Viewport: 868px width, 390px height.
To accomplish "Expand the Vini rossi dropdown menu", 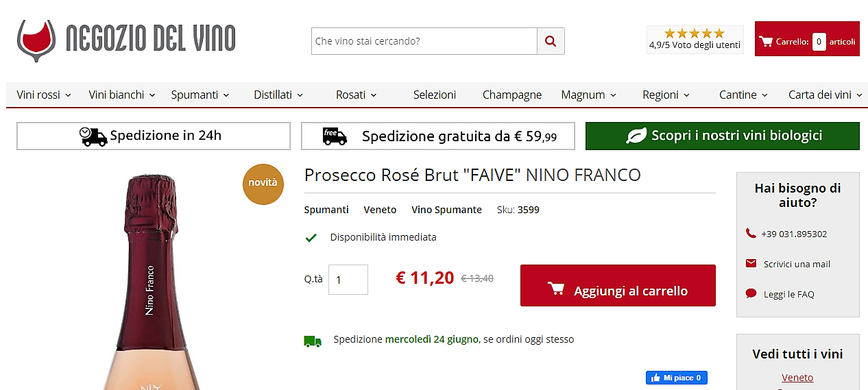I will [x=44, y=95].
